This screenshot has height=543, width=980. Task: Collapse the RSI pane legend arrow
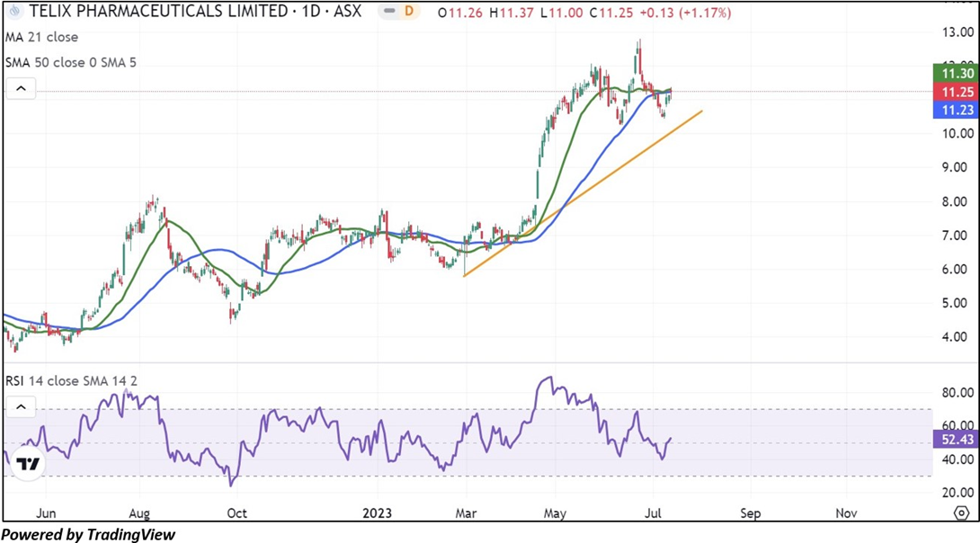pyautogui.click(x=21, y=407)
